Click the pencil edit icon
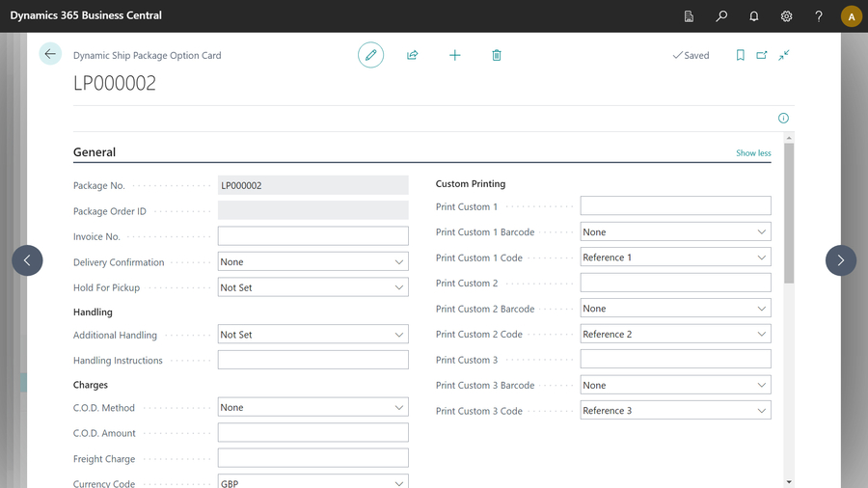Screen dimensions: 868x488 point(370,55)
